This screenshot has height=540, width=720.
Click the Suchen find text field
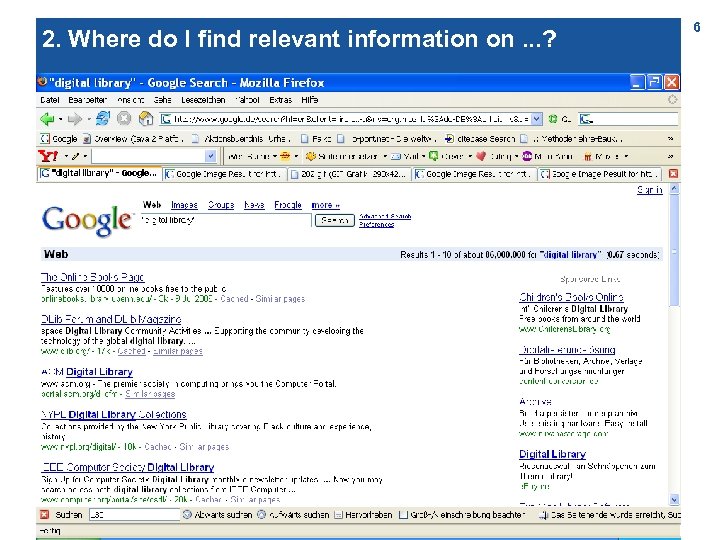[x=134, y=515]
